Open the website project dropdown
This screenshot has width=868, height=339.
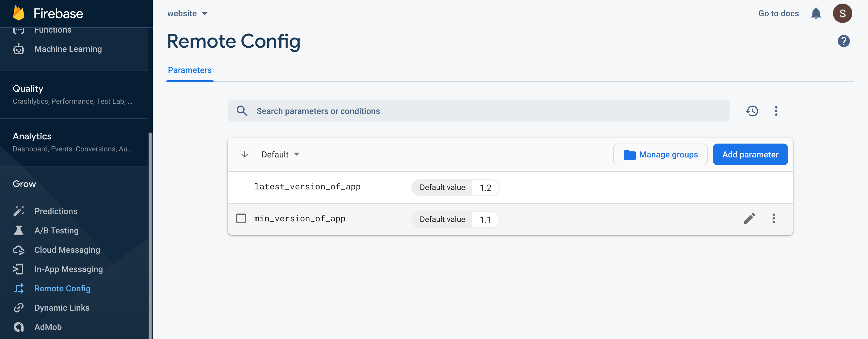pyautogui.click(x=187, y=14)
